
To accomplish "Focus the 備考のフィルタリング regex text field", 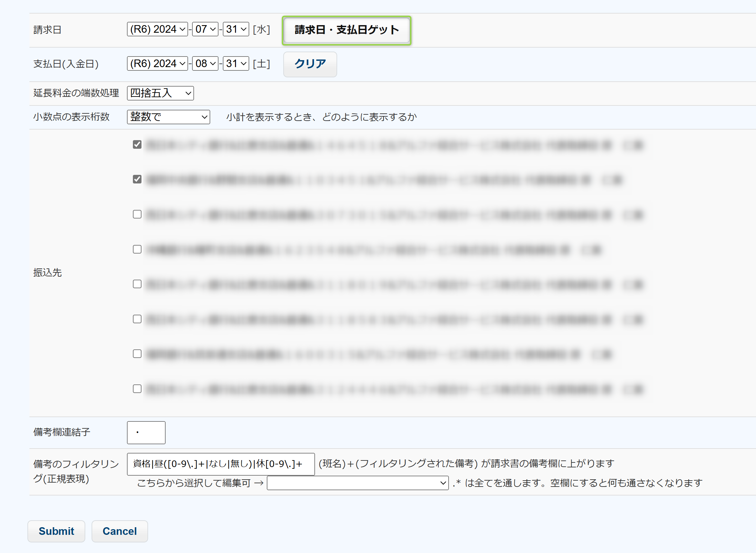I will [220, 464].
